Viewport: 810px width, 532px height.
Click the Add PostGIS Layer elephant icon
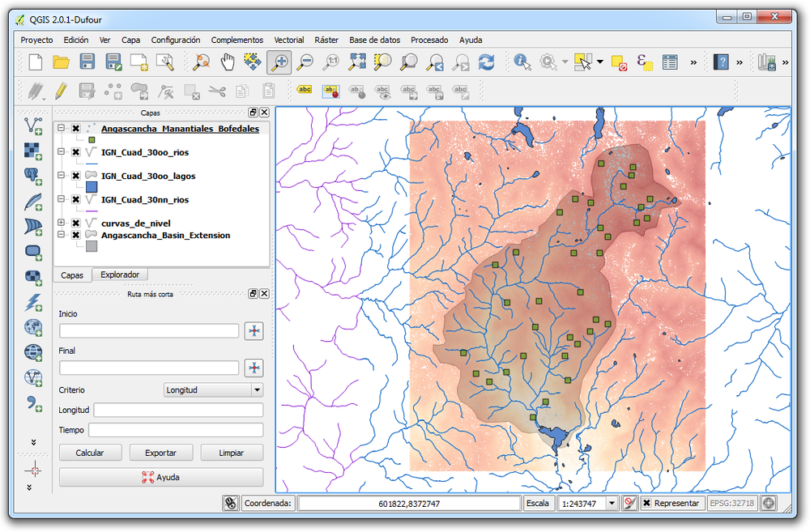pos(33,176)
